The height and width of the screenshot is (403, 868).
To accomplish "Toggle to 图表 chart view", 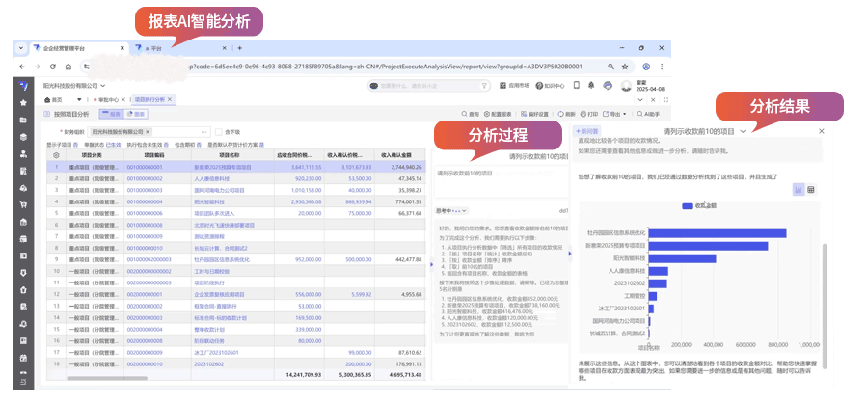I will pyautogui.click(x=136, y=113).
